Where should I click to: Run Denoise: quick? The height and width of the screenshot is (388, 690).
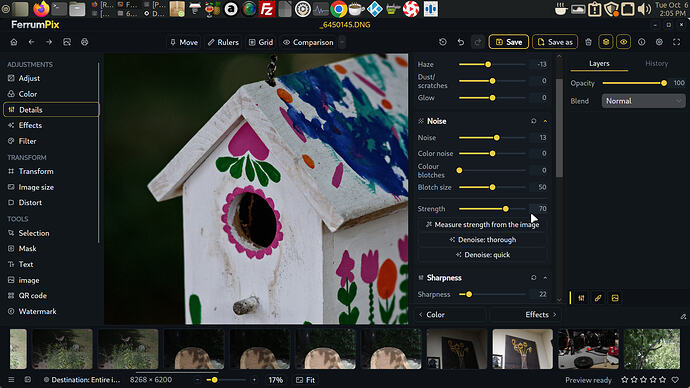482,255
